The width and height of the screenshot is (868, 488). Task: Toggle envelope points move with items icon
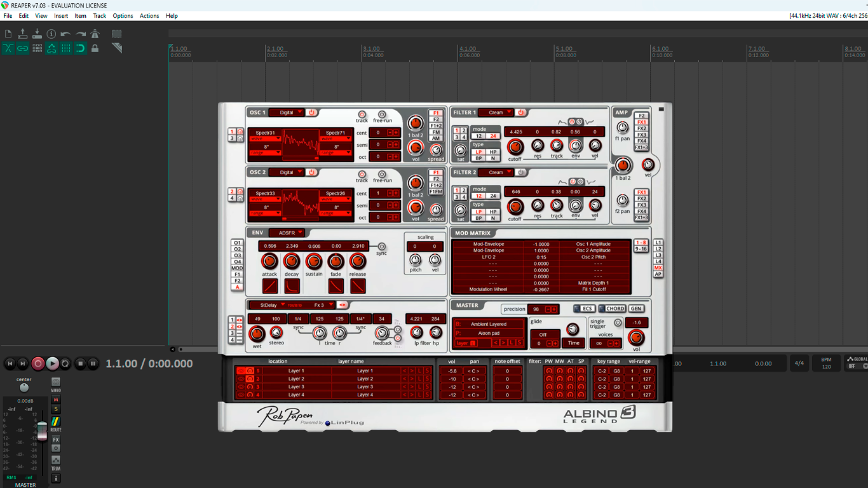51,48
